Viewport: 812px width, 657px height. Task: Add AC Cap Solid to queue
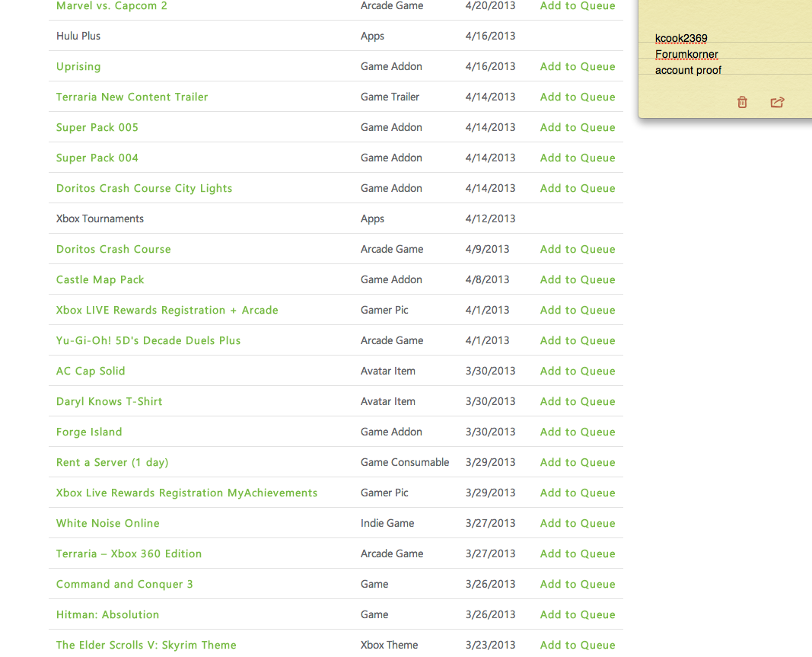click(x=578, y=371)
